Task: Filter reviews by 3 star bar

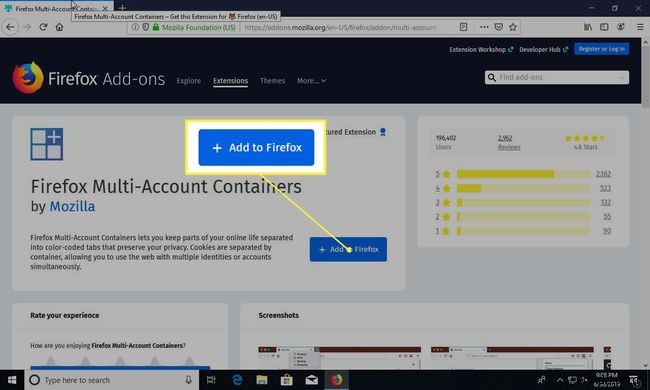Action: pyautogui.click(x=523, y=203)
